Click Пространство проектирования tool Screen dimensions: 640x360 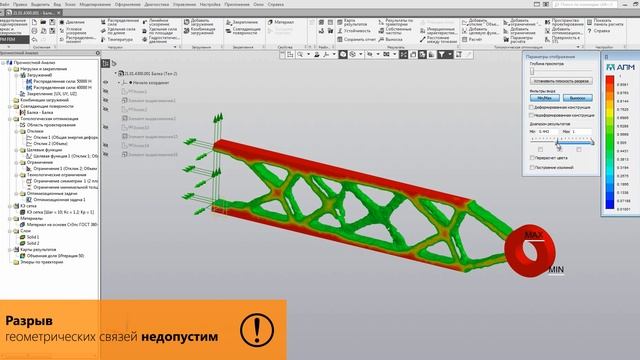point(564,22)
